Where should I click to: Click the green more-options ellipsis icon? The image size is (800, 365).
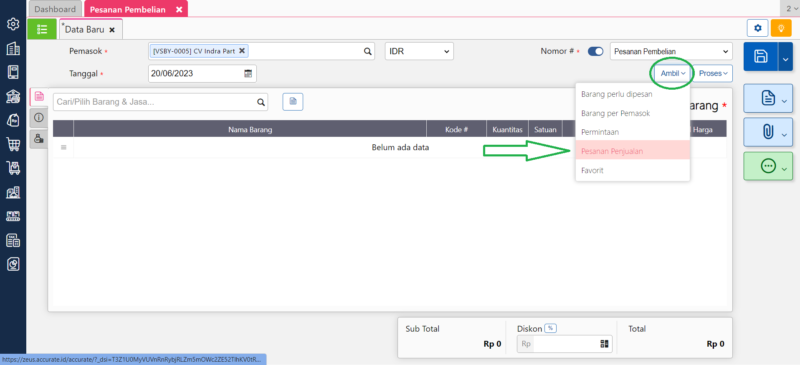pyautogui.click(x=768, y=166)
